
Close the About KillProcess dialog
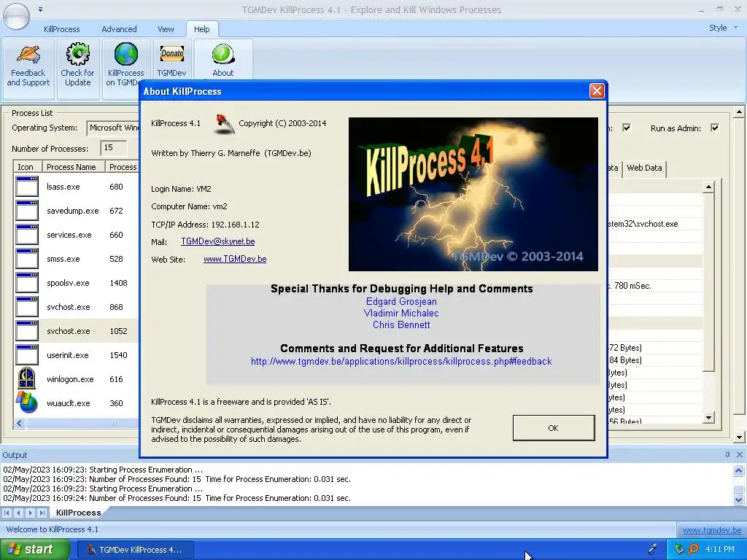coord(597,91)
